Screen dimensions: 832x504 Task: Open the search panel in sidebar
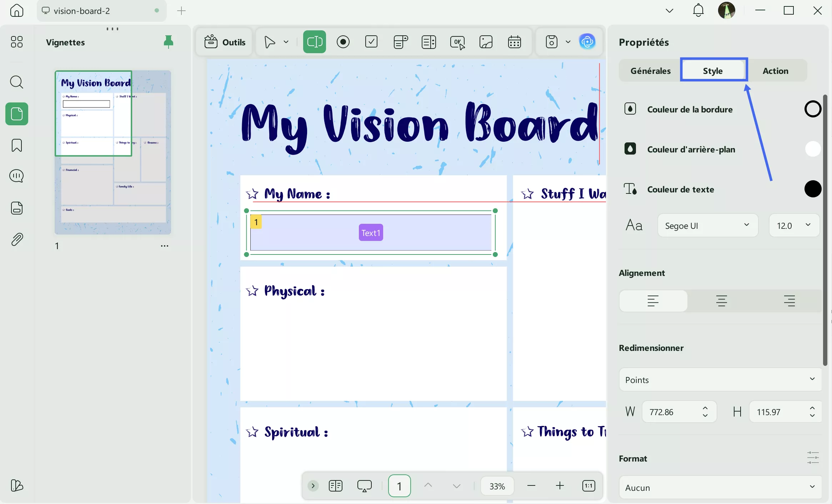click(17, 82)
